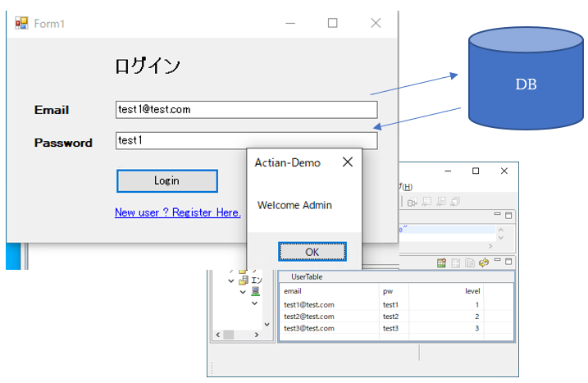588x383 pixels.
Task: Click the green server icon in the tree
Action: (255, 291)
